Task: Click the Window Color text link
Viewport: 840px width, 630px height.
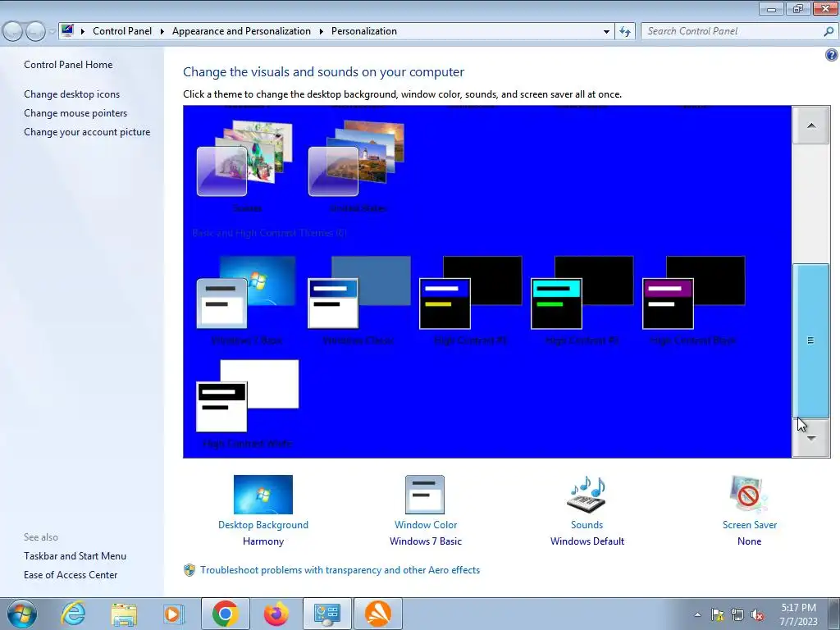Action: 426,525
